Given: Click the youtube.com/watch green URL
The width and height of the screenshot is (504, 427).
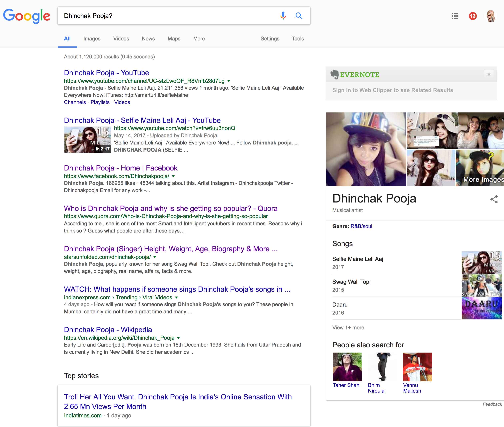Looking at the screenshot, I should 174,128.
